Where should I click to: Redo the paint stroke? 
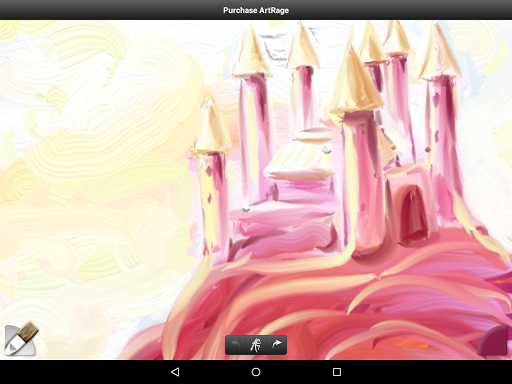[277, 344]
